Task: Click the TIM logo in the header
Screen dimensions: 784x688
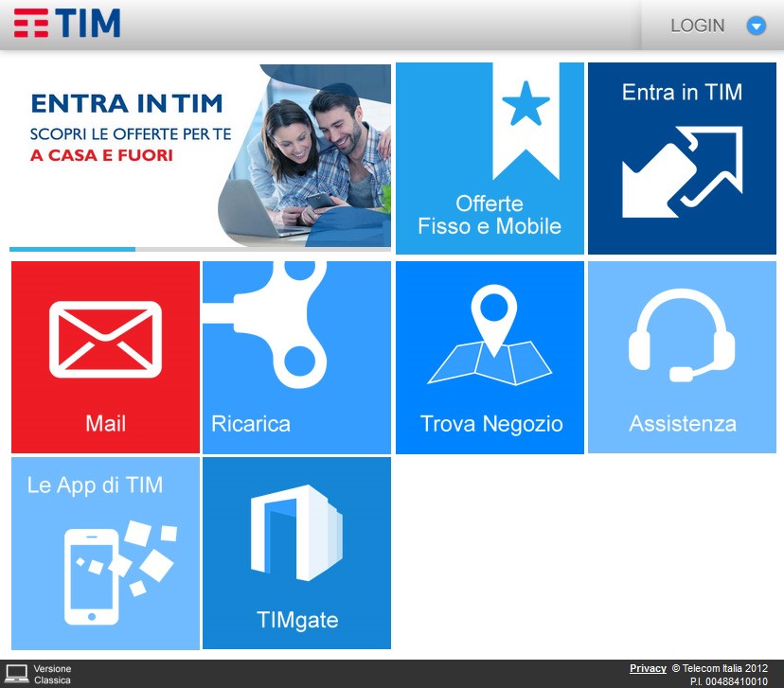Action: (67, 23)
